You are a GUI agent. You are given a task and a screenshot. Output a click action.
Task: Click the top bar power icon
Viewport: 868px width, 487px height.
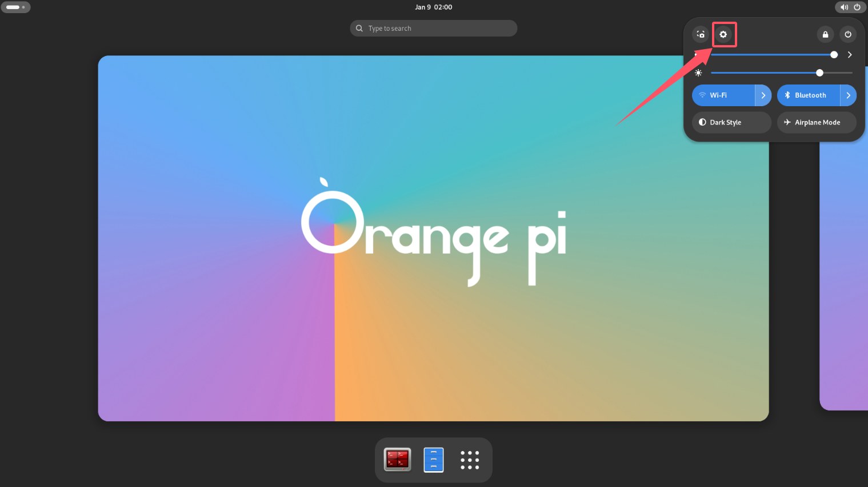pyautogui.click(x=857, y=7)
